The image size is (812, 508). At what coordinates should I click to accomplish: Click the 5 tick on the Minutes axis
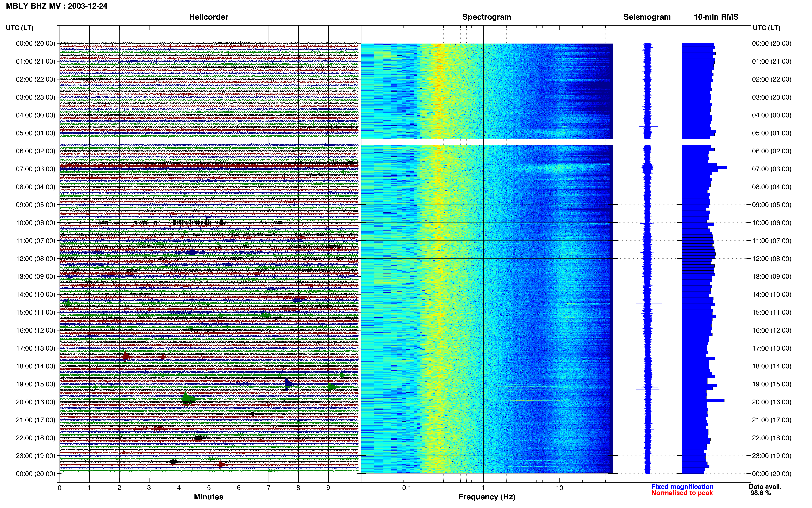coord(209,487)
